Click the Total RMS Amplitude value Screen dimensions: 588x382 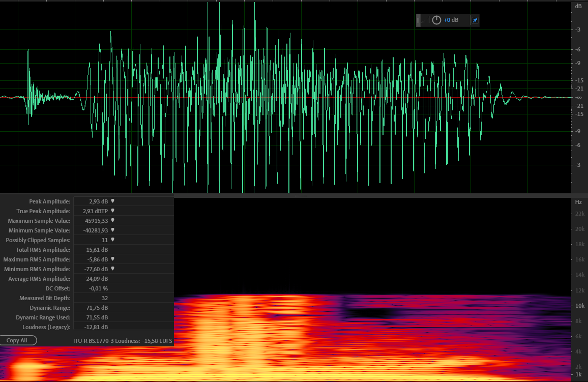pyautogui.click(x=97, y=250)
